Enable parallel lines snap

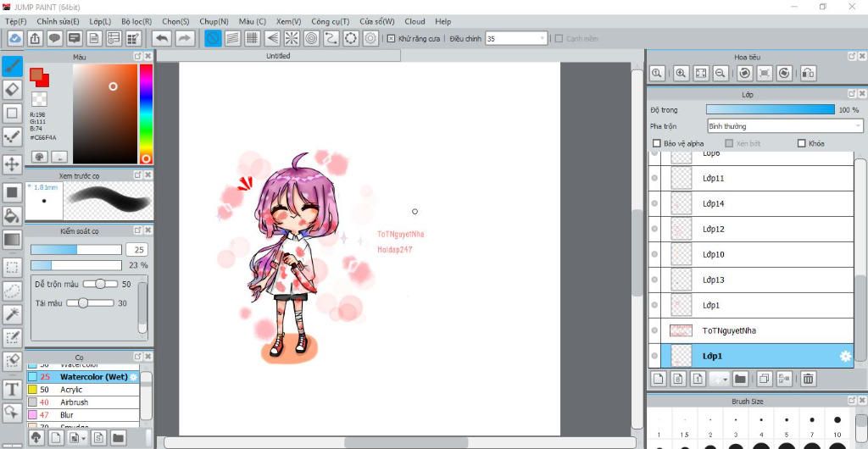coord(232,38)
